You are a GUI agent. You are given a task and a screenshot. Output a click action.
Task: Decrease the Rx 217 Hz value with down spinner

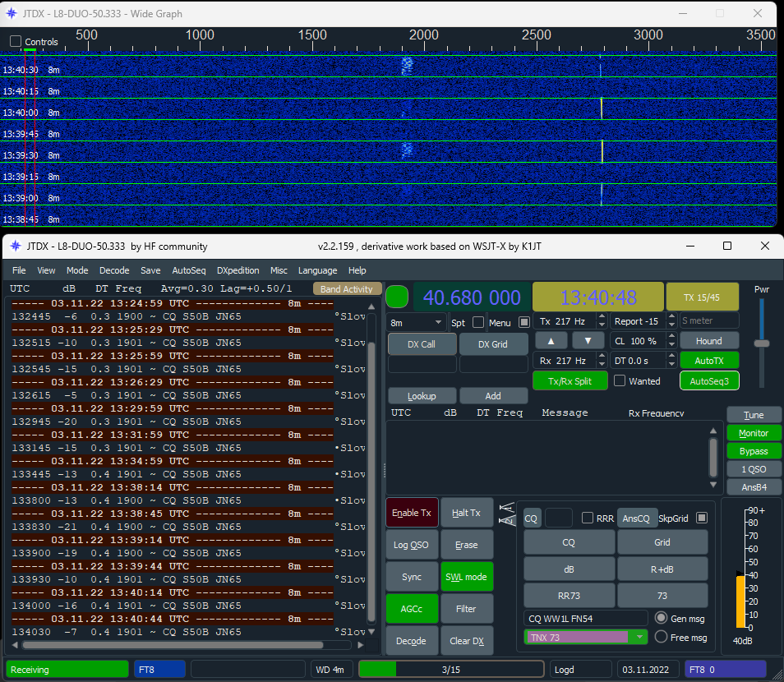pyautogui.click(x=602, y=365)
